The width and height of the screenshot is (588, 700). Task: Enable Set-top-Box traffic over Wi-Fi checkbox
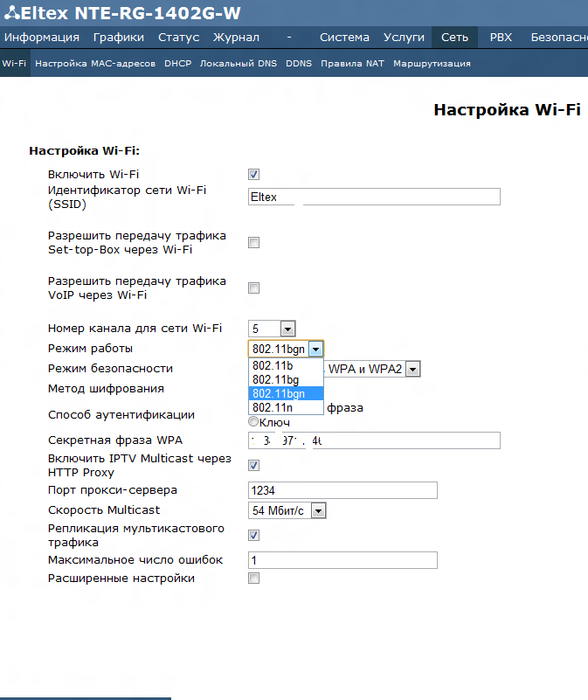(x=253, y=242)
